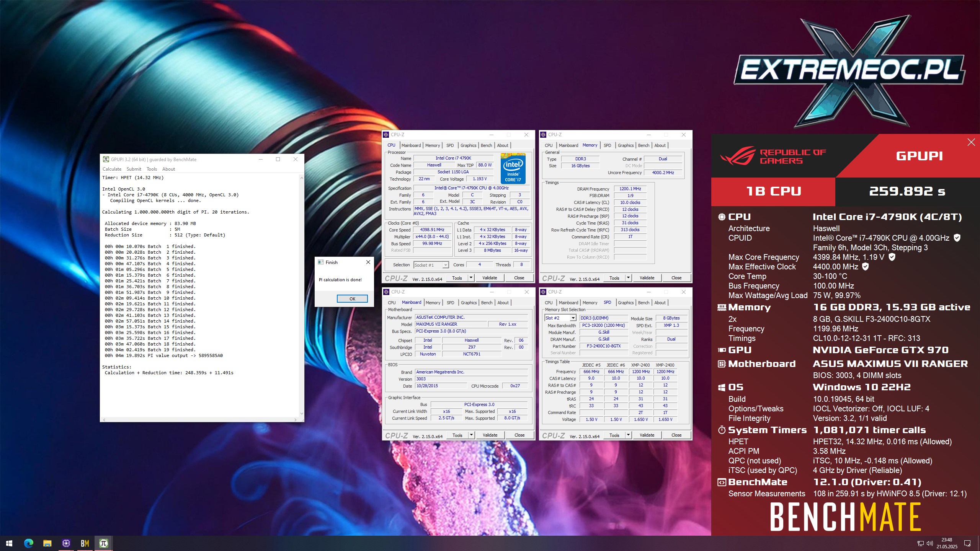This screenshot has height=551, width=980.
Task: Click the Multiplier value x44.0 field
Action: click(432, 237)
